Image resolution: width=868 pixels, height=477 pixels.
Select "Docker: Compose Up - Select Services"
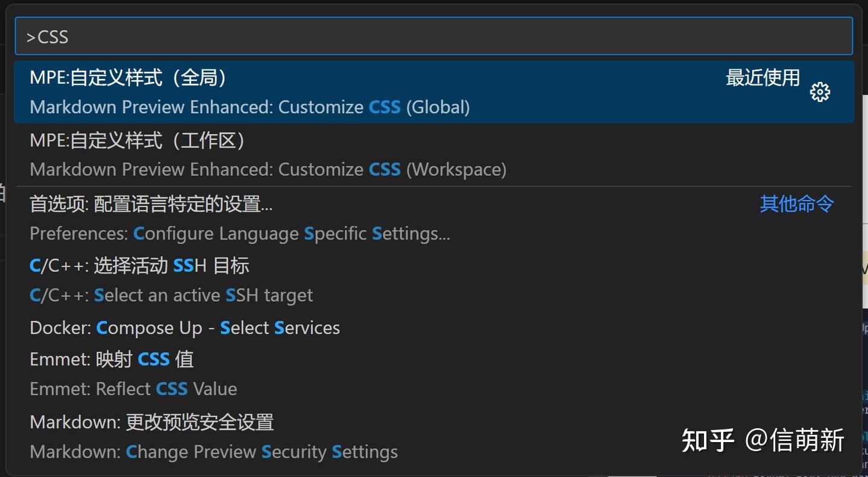click(185, 328)
